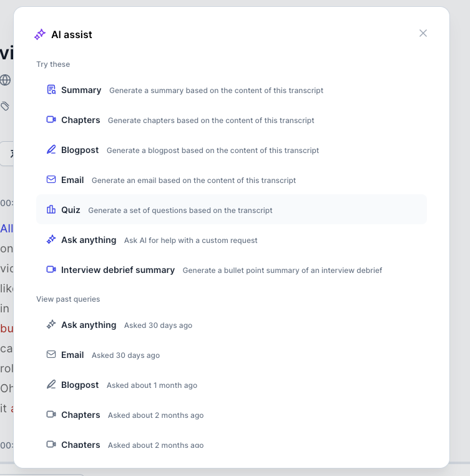The width and height of the screenshot is (470, 476).
Task: Click the Summary document icon
Action: (51, 90)
